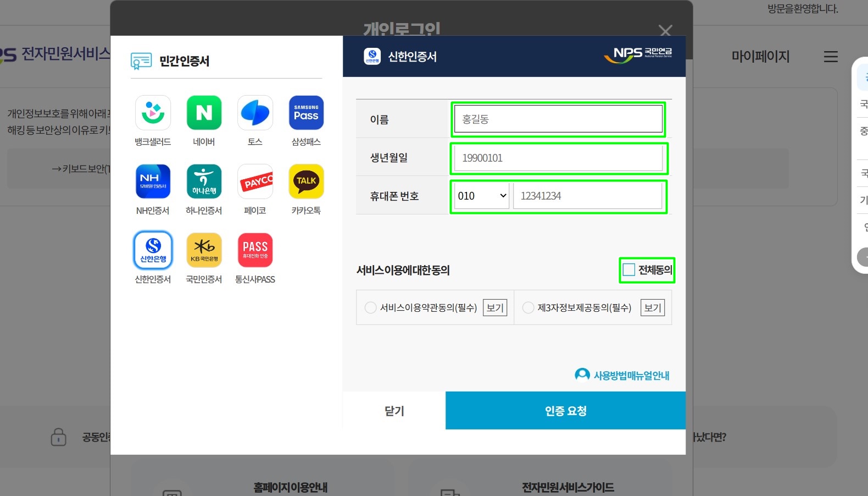Open the 010 phone prefix dropdown
Viewport: 868px width, 496px height.
pyautogui.click(x=481, y=196)
